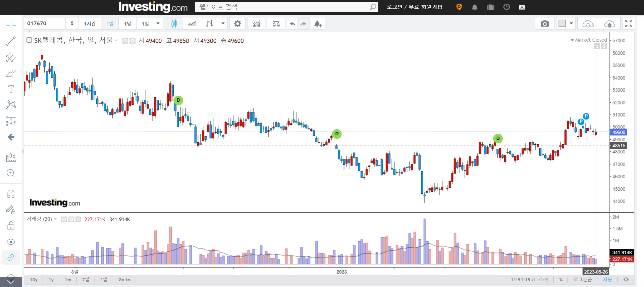Click the Go to... date button
This screenshot has height=287, width=644.
[x=126, y=280]
